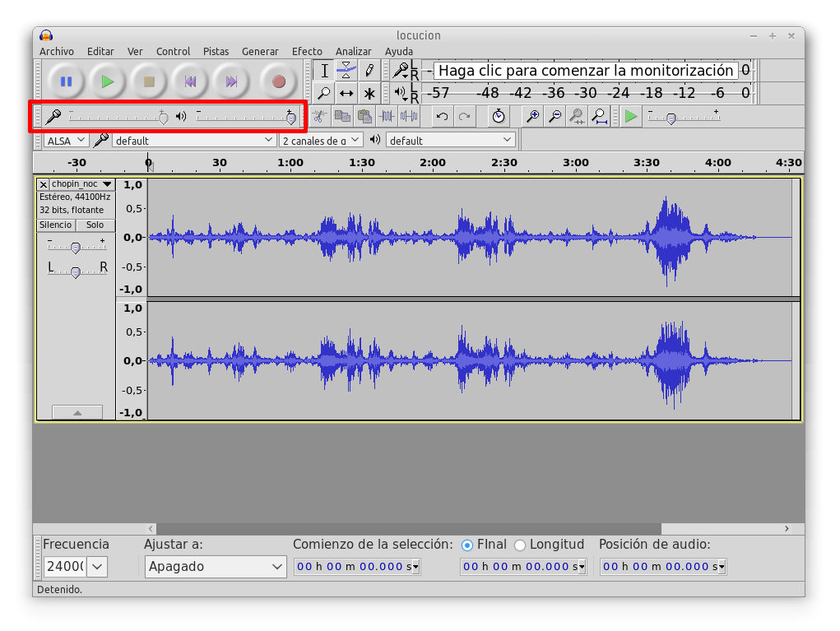Click Fit Project zoom icon
Screen dimensions: 840x631
pyautogui.click(x=600, y=116)
